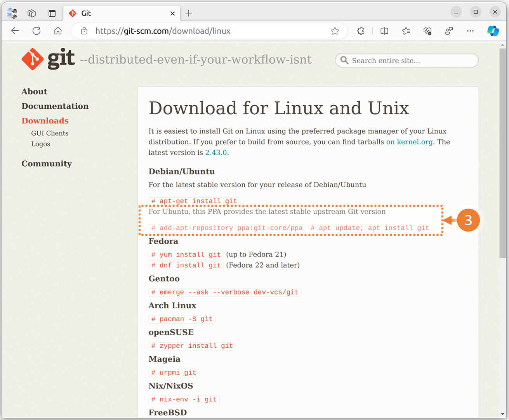Open Browser essentials heart icon
Screen dimensions: 509x420
tap(427, 31)
